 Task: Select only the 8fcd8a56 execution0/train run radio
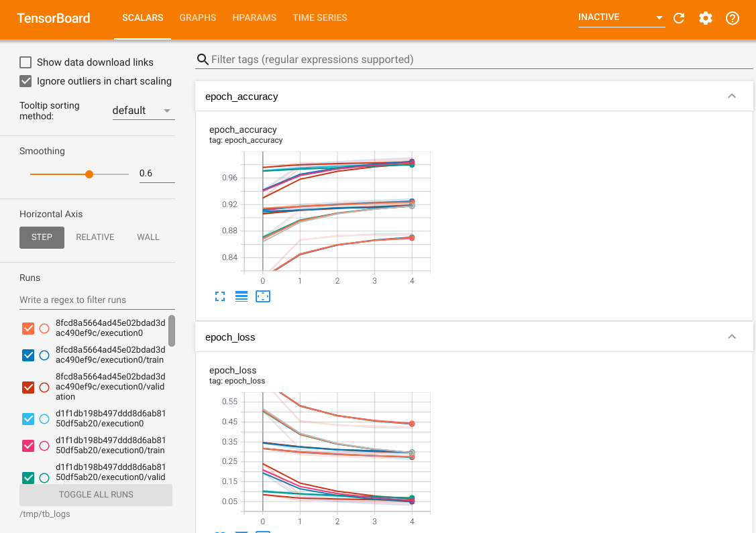click(44, 355)
